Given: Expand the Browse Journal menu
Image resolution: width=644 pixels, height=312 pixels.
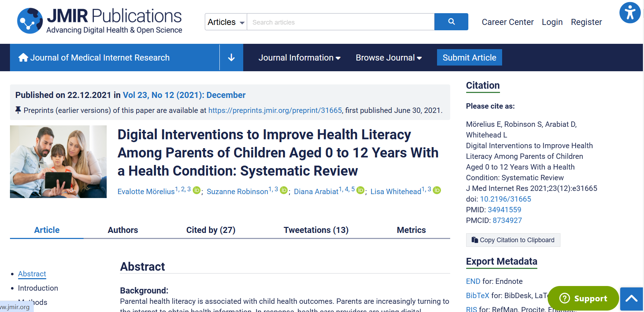Looking at the screenshot, I should tap(388, 58).
